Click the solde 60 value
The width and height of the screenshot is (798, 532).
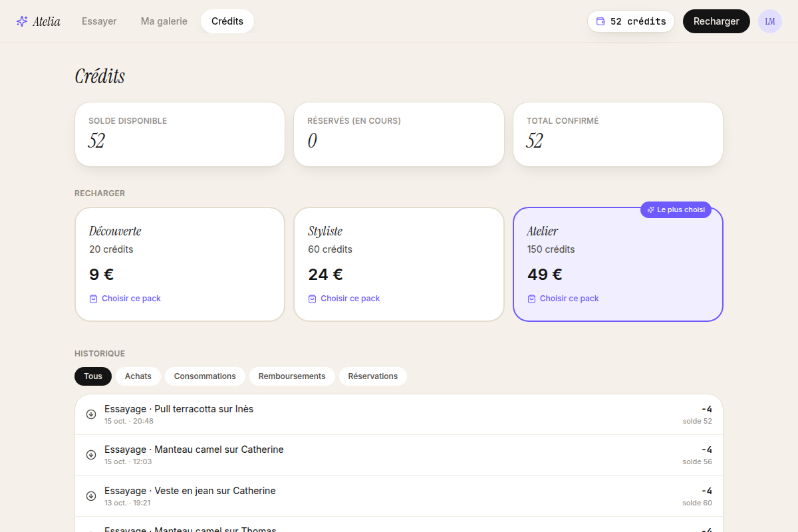click(697, 503)
